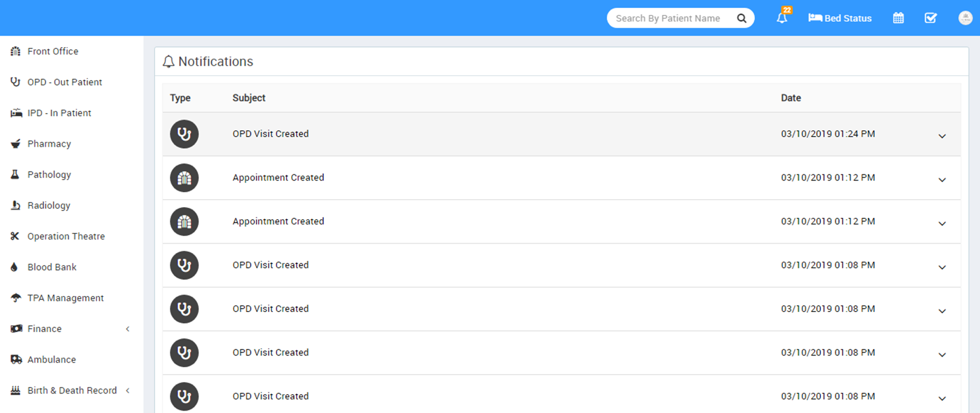
Task: Click the Pharmacy mortar icon
Action: click(16, 144)
